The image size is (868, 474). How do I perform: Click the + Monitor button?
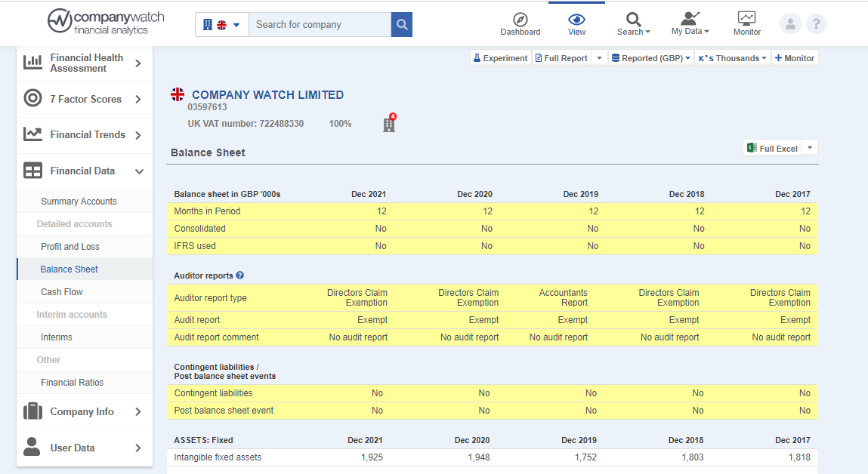pos(795,58)
